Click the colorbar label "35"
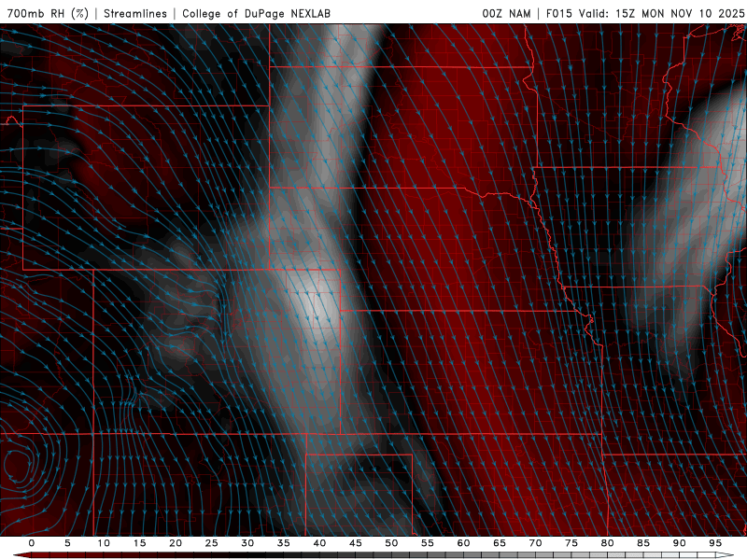This screenshot has height=560, width=747. coord(284,543)
